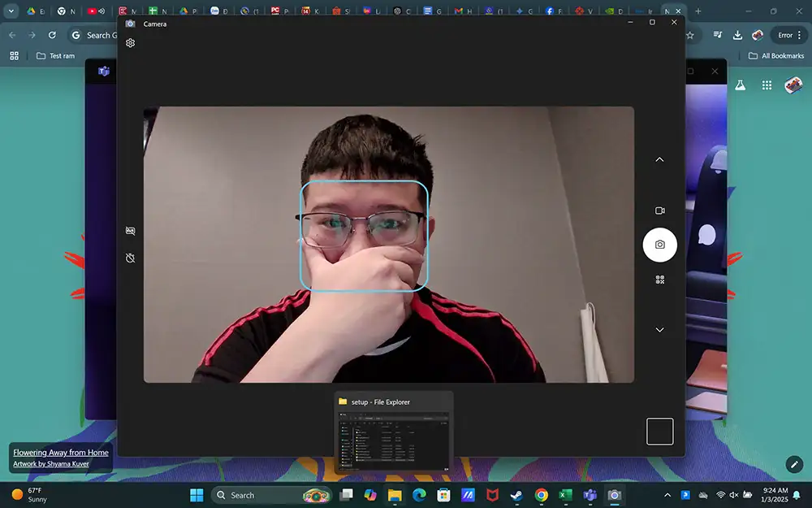Toggle HDR setting in Camera
Screen dimensions: 812x508
pyautogui.click(x=130, y=231)
